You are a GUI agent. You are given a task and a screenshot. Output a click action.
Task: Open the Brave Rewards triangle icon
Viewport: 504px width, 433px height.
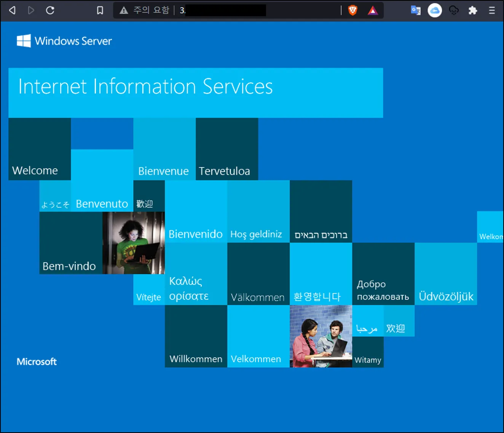[x=373, y=10]
